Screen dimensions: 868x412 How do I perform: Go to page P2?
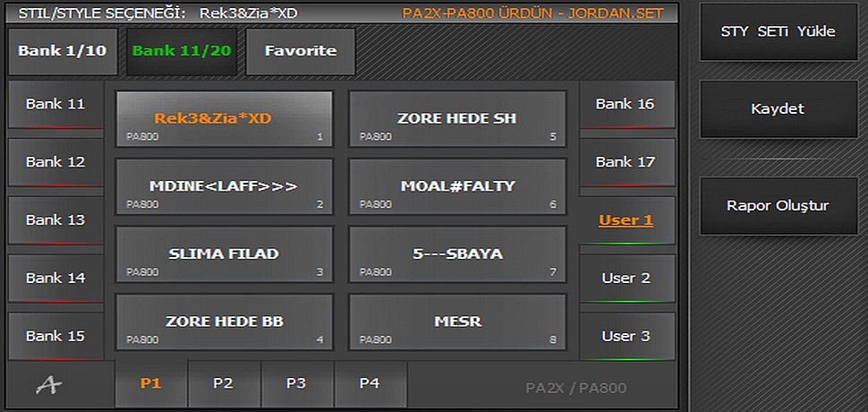click(x=223, y=383)
